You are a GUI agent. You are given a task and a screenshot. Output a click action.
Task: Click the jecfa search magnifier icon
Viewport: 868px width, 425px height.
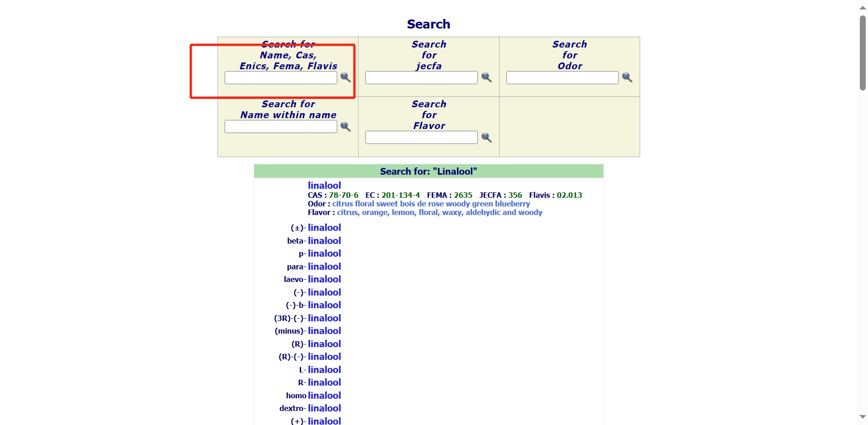[486, 77]
